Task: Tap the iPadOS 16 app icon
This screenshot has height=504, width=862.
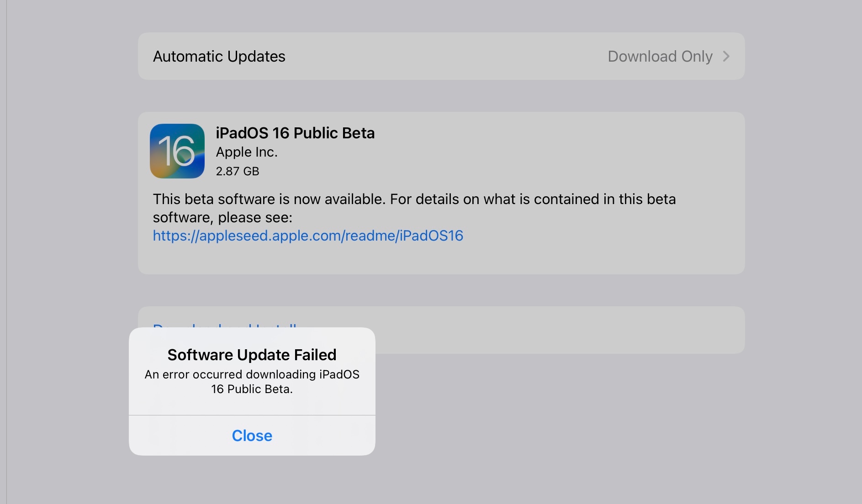Action: 177,151
